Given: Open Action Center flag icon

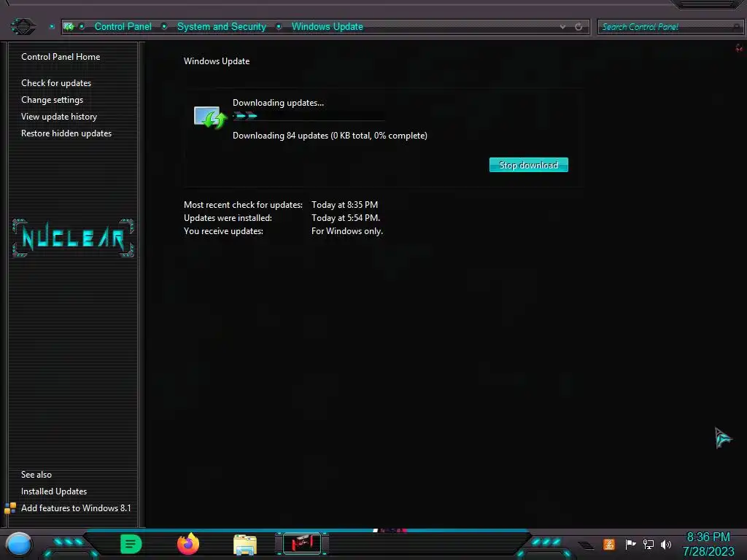Looking at the screenshot, I should [x=630, y=544].
